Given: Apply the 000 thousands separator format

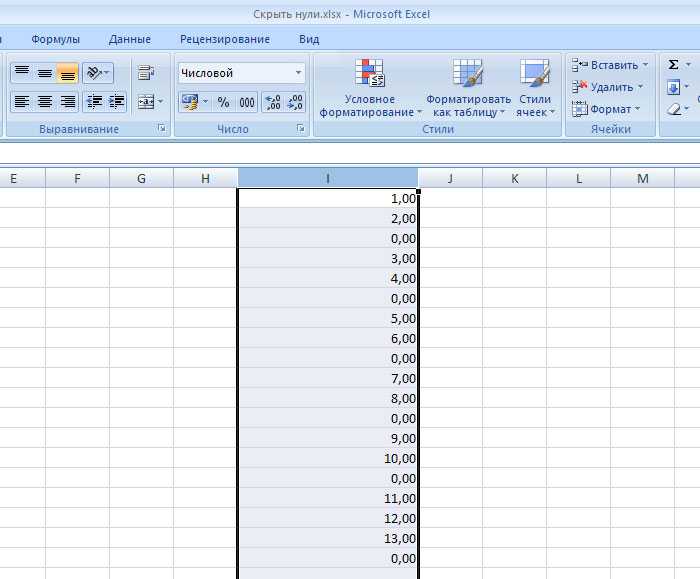Looking at the screenshot, I should pyautogui.click(x=247, y=102).
